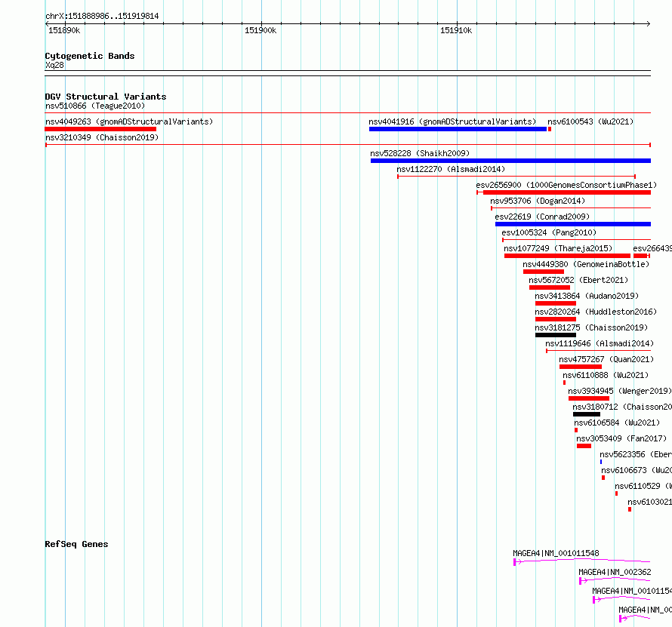Viewport: 672px width, 627px height.
Task: Click the ruler's right scroll arrow
Action: pyautogui.click(x=649, y=23)
